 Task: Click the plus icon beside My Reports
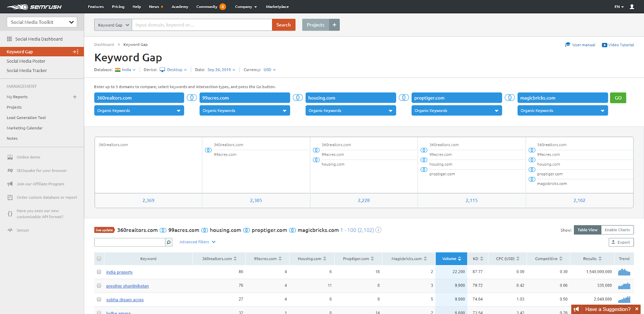point(74,97)
